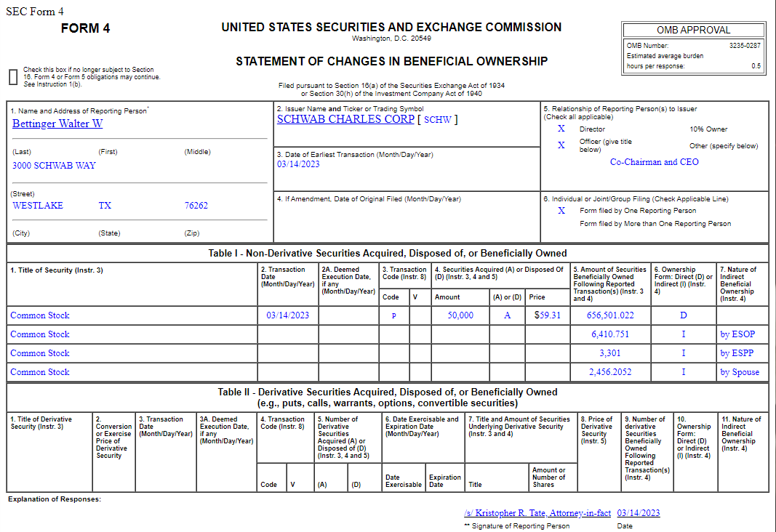
Task: Click Common Stock in the by Spouse row
Action: click(x=40, y=372)
